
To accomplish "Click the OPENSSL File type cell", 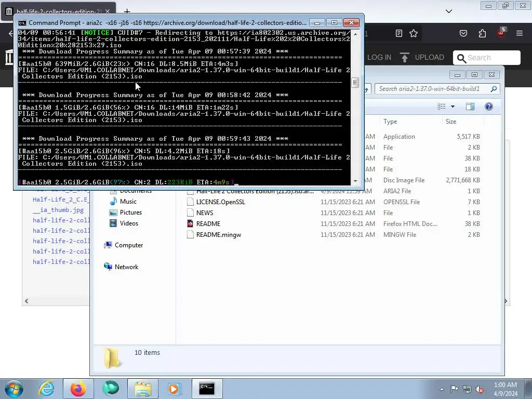I will point(402,202).
